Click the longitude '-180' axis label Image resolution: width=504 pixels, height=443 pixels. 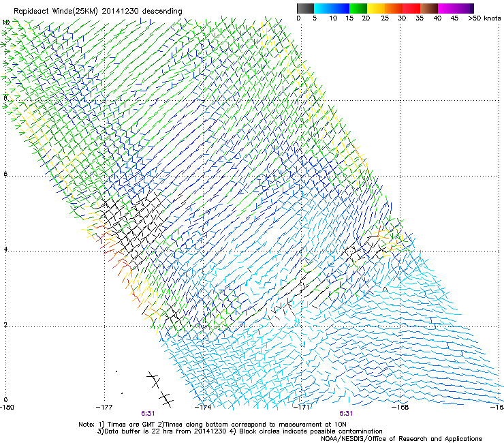point(7,407)
